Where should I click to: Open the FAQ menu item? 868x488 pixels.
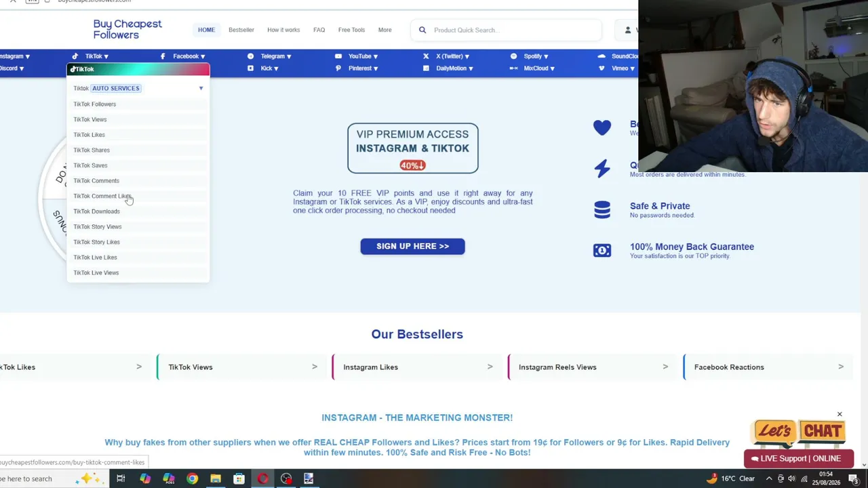319,30
